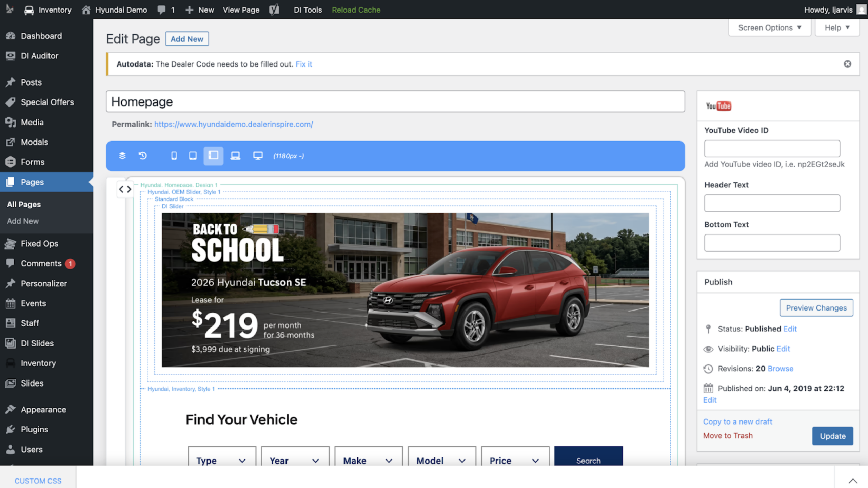The height and width of the screenshot is (488, 868).
Task: Open Inventory car icon in admin bar
Action: tap(48, 10)
